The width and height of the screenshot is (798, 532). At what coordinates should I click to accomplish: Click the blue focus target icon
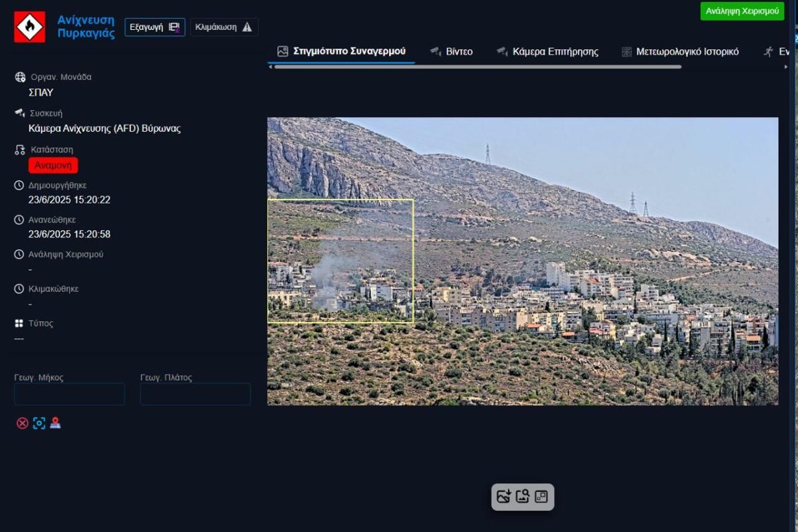(x=39, y=423)
